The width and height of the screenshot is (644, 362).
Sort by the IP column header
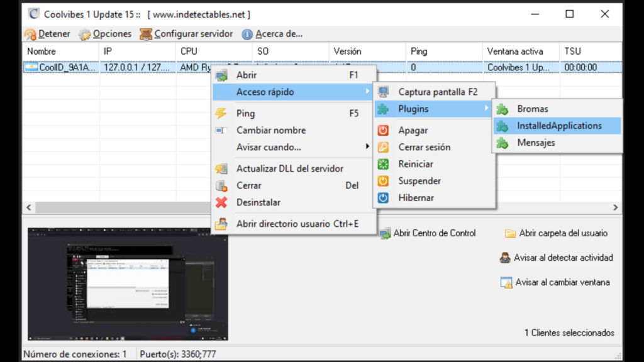tap(137, 52)
